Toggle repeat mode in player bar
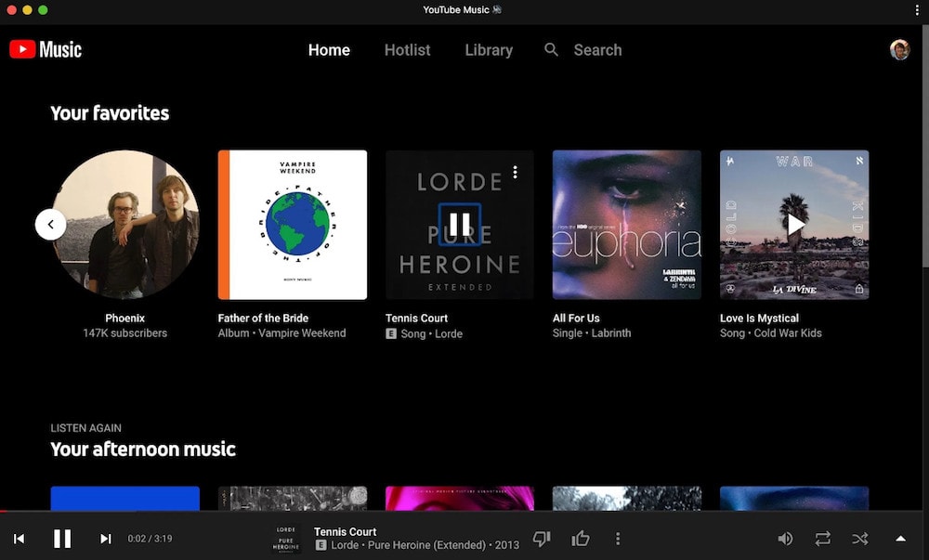929x560 pixels. click(x=823, y=539)
